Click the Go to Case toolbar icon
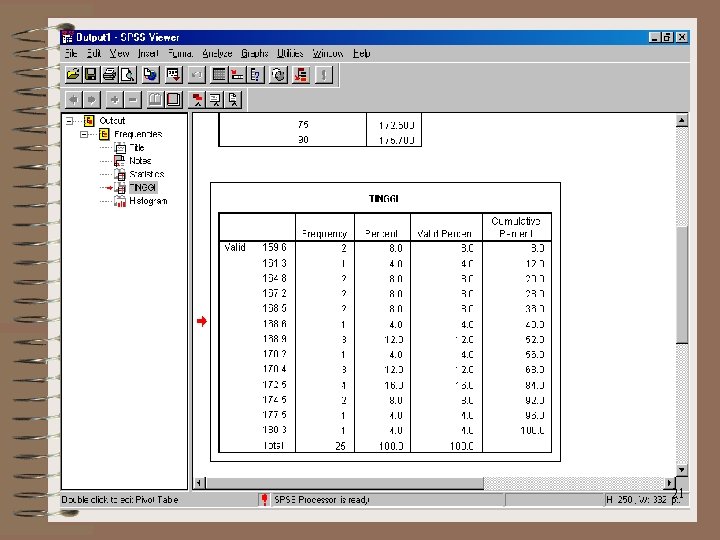 pyautogui.click(x=237, y=74)
